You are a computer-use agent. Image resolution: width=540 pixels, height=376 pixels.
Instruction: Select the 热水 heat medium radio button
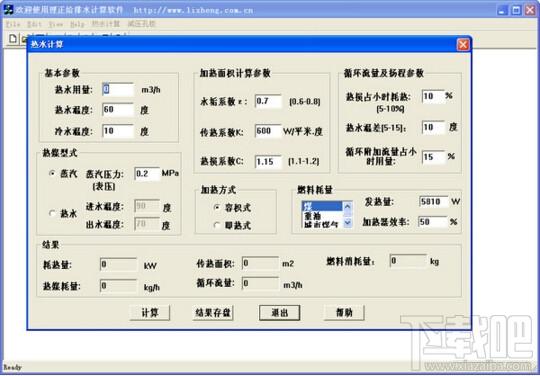52,213
